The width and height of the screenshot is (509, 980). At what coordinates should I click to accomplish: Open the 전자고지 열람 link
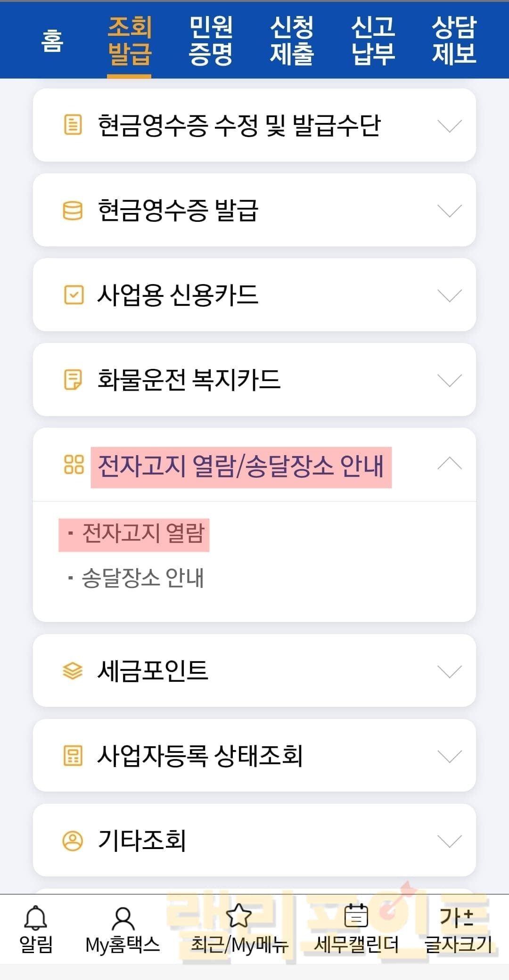point(143,534)
